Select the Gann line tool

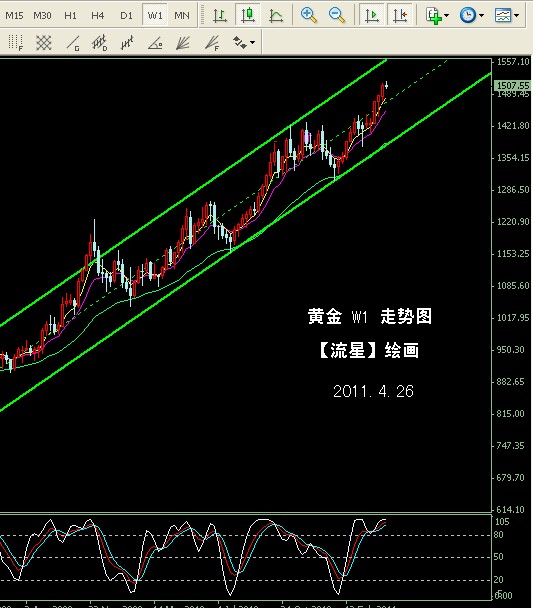pyautogui.click(x=72, y=43)
